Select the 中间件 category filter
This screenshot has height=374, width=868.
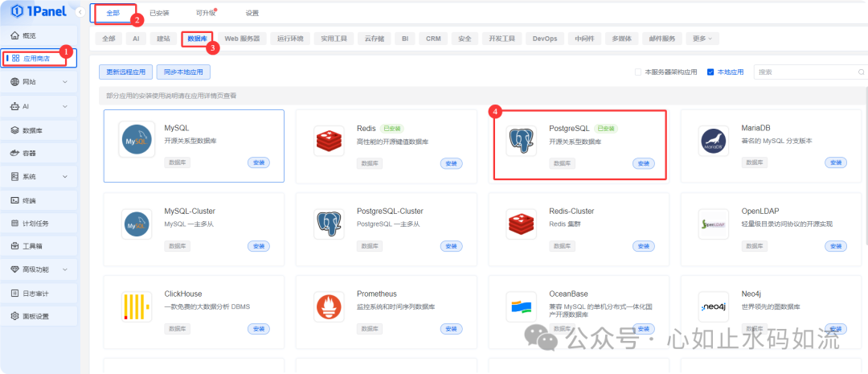pos(584,39)
